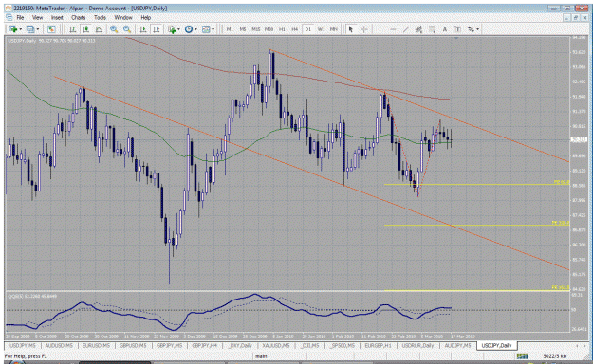Switch to the _SP500,M5 chart tab
The width and height of the screenshot is (593, 364).
point(342,345)
